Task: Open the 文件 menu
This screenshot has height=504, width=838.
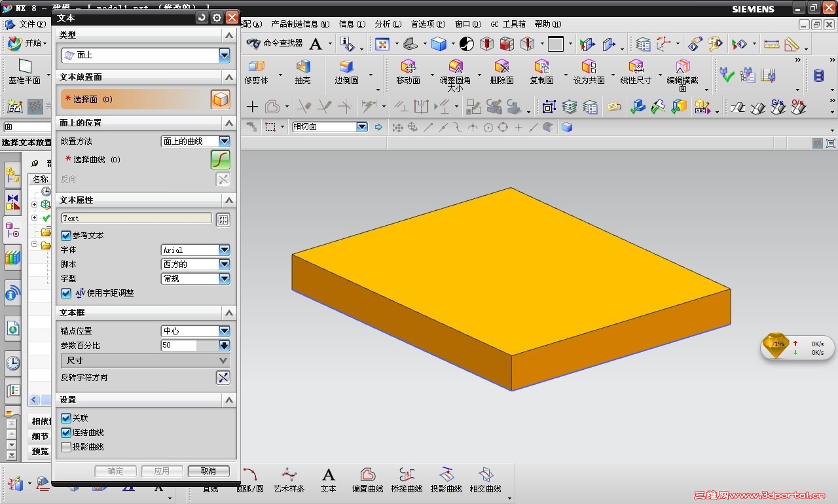Action: point(32,24)
